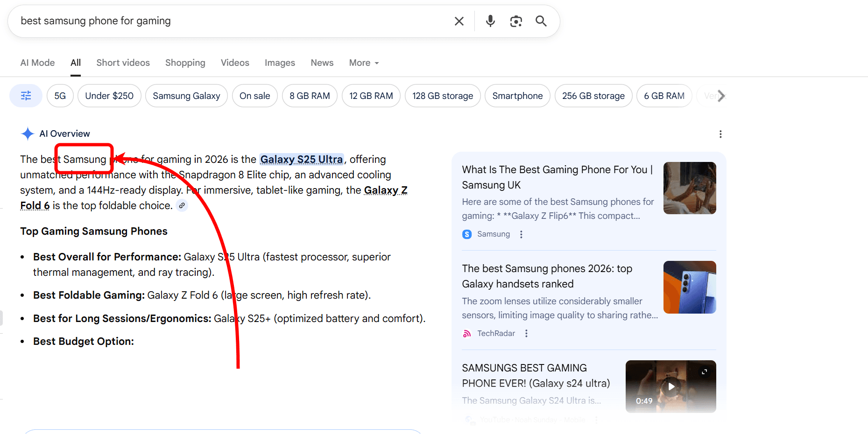The image size is (868, 434).
Task: Switch to the Images tab
Action: 279,63
